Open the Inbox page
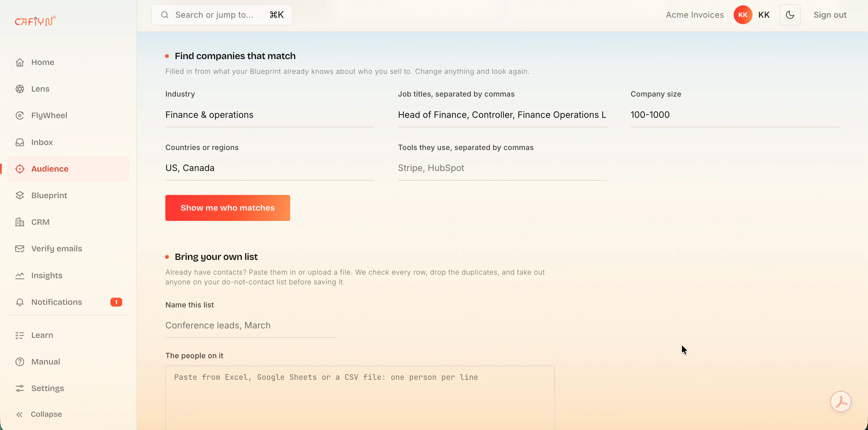This screenshot has height=430, width=868. click(x=68, y=142)
